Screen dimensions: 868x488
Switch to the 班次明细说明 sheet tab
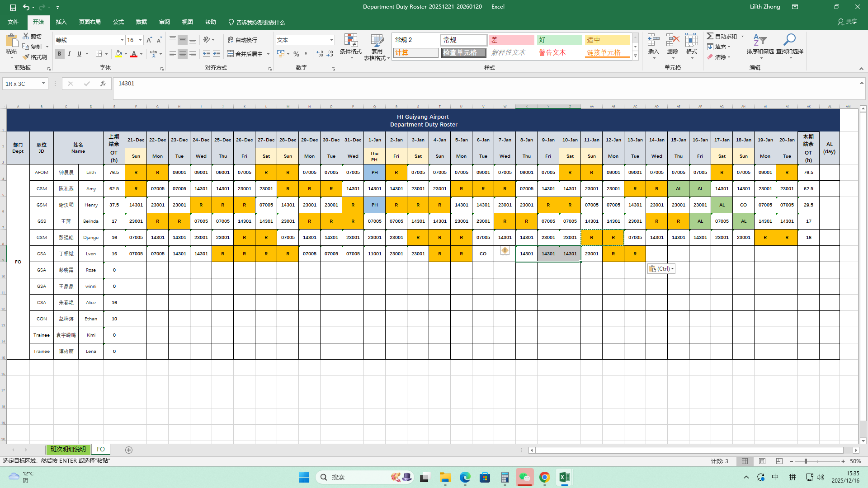point(68,450)
